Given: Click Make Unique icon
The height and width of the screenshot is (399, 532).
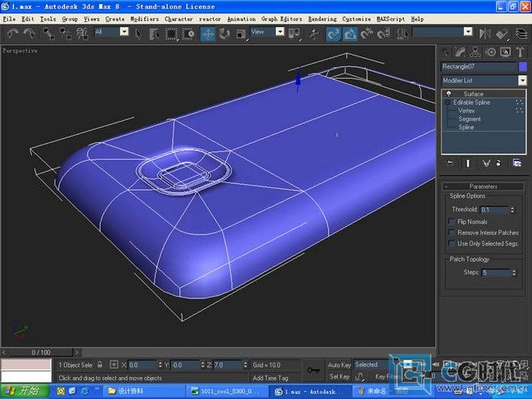Looking at the screenshot, I should click(x=486, y=164).
